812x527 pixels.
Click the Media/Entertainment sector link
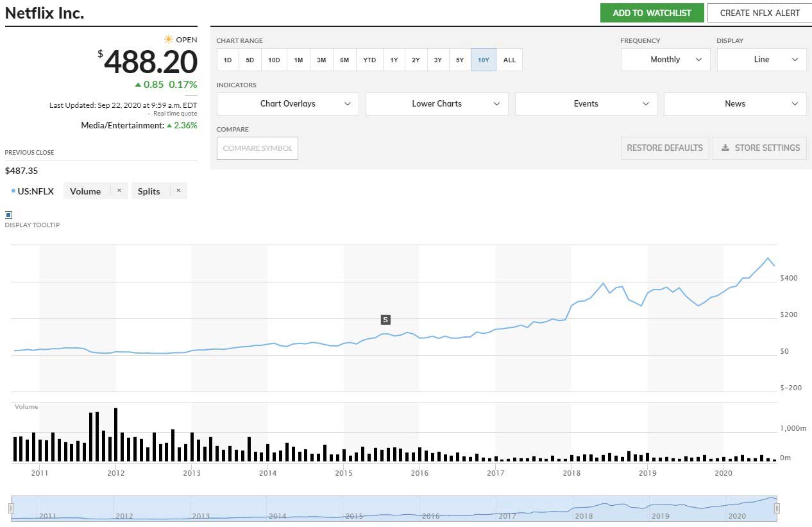123,126
